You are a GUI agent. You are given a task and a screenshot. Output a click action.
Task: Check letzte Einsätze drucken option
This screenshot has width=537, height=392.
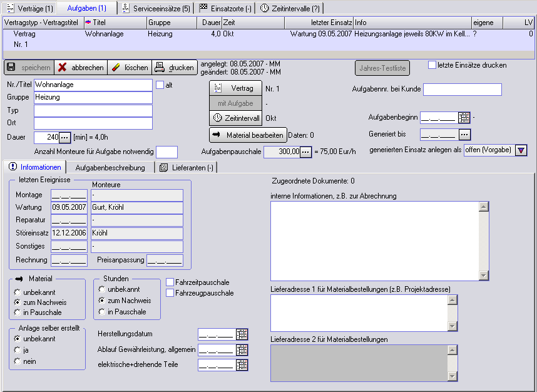(x=432, y=65)
